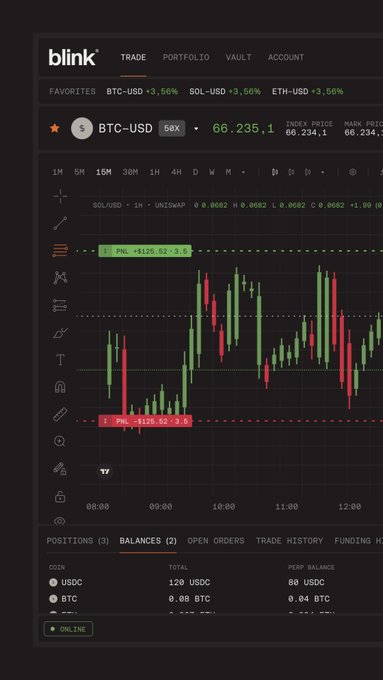The height and width of the screenshot is (680, 383).
Task: Select the 1M timeframe
Action: click(57, 172)
